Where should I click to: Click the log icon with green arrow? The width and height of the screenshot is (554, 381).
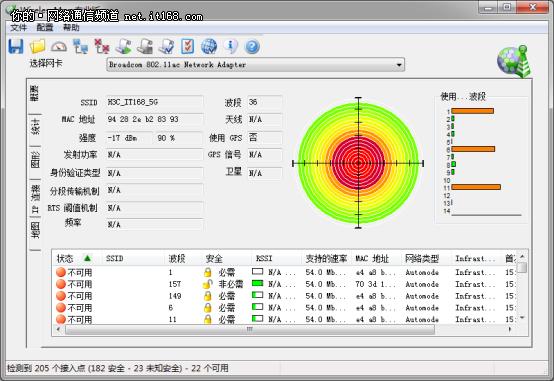coord(123,46)
